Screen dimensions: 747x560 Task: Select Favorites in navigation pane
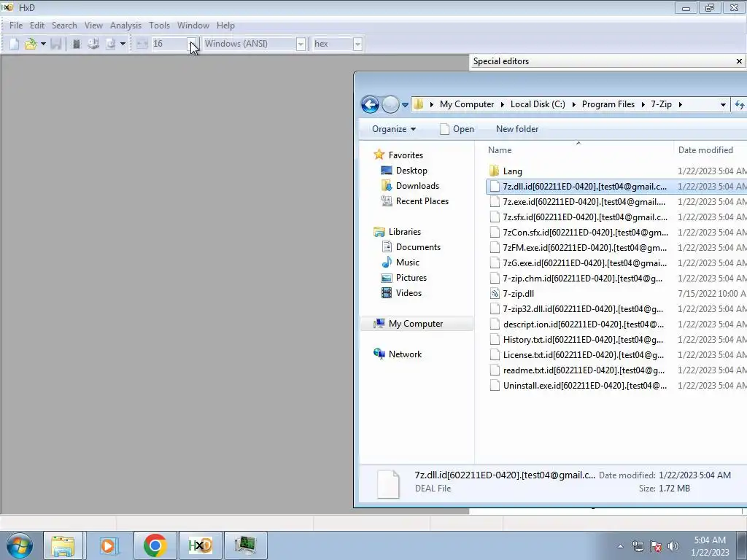pos(406,155)
